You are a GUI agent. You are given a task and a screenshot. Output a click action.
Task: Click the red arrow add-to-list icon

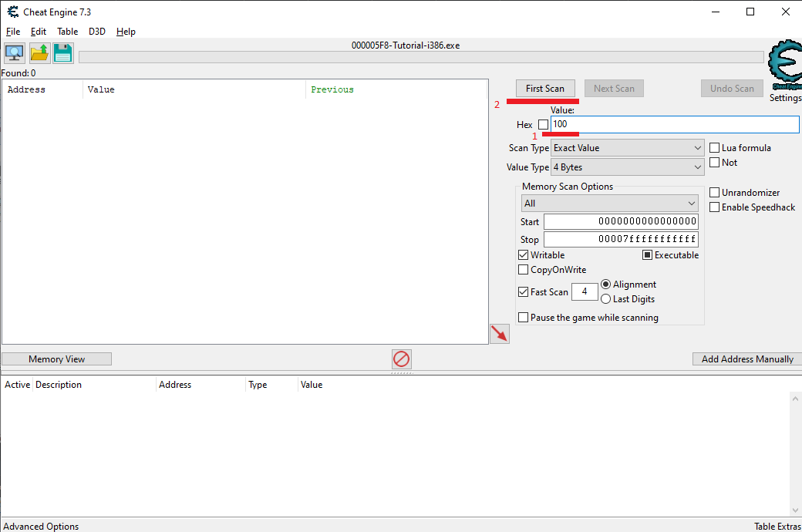tap(500, 334)
